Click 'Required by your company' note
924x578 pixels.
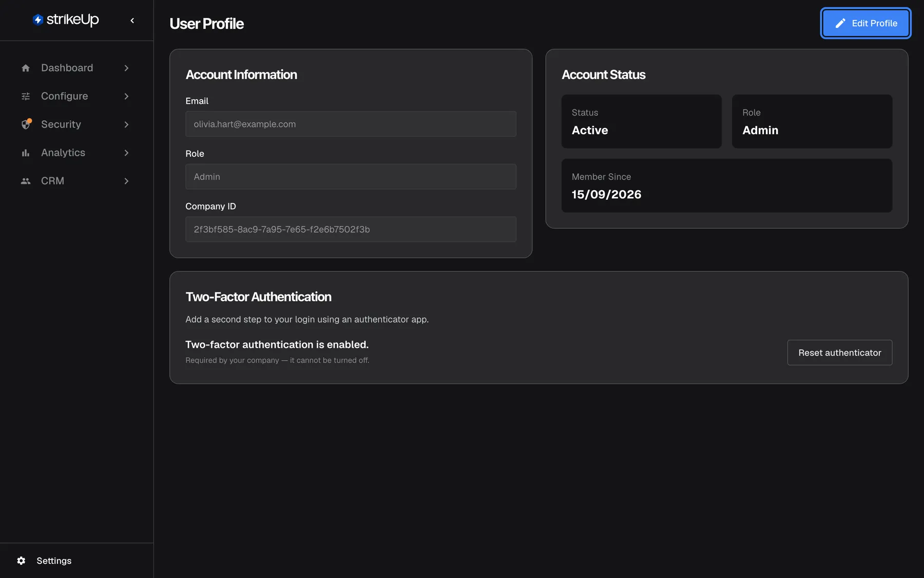pos(277,360)
